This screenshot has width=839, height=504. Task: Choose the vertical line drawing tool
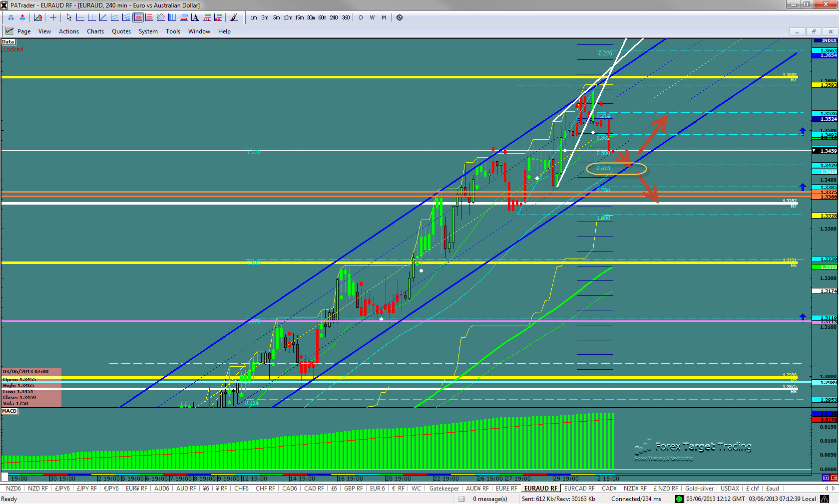click(91, 17)
